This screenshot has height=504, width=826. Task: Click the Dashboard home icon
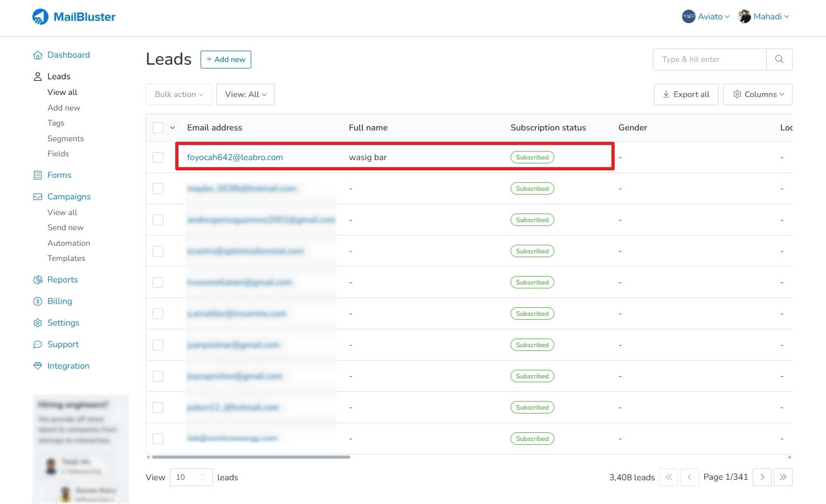click(x=38, y=55)
